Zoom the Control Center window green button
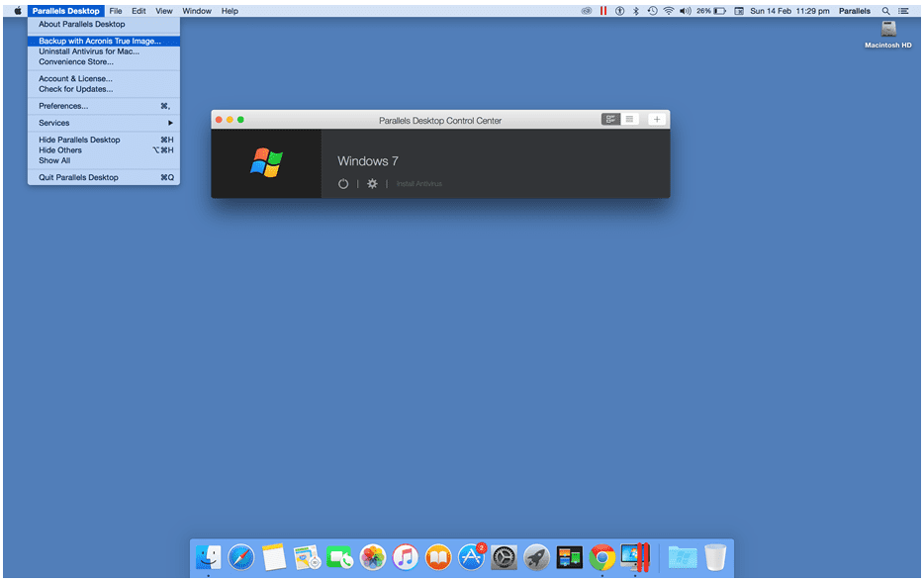 click(240, 120)
